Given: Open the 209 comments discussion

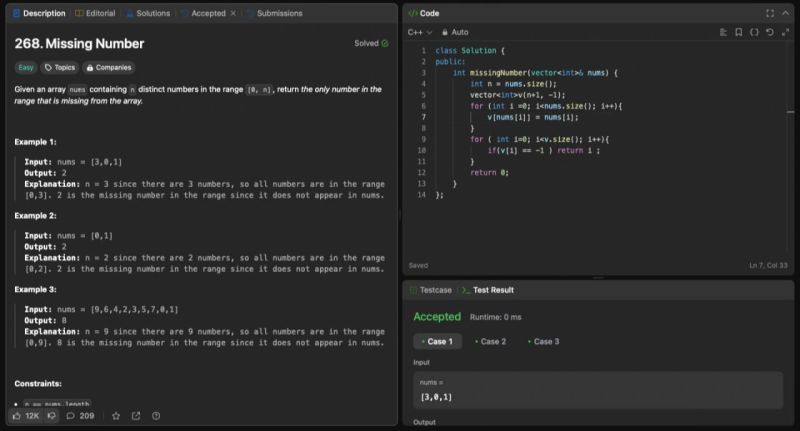Looking at the screenshot, I should 81,416.
